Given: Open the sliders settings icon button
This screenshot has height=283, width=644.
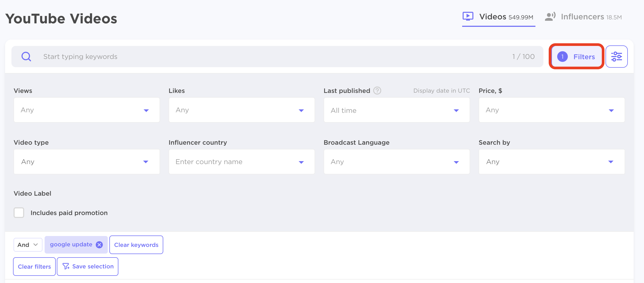Looking at the screenshot, I should (x=616, y=57).
